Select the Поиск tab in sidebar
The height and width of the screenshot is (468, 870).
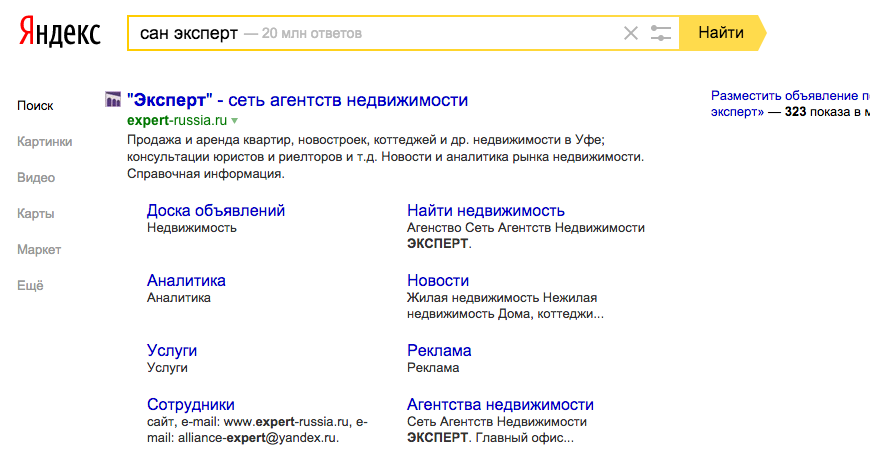coord(35,105)
